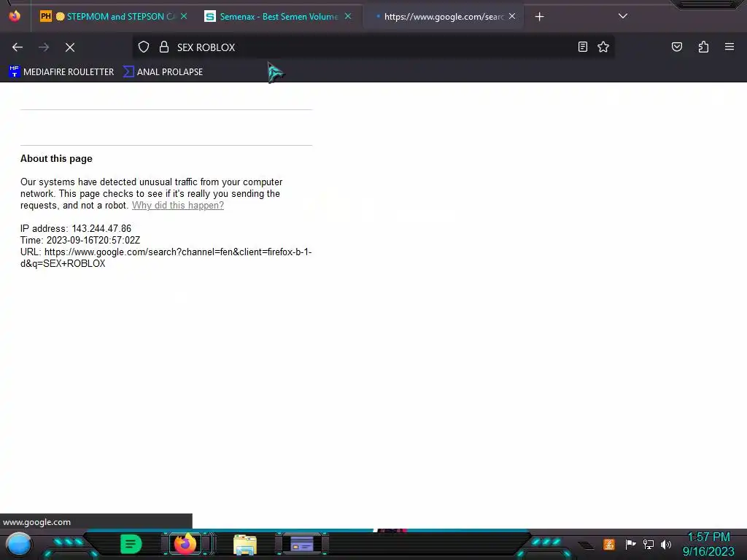Open the File Explorer folder taskbar icon
This screenshot has width=747, height=560.
245,545
